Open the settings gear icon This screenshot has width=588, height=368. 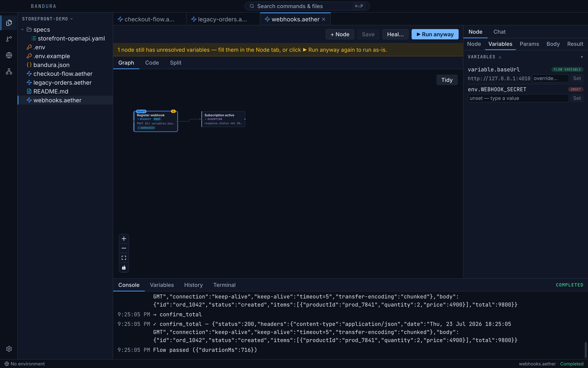coord(9,349)
